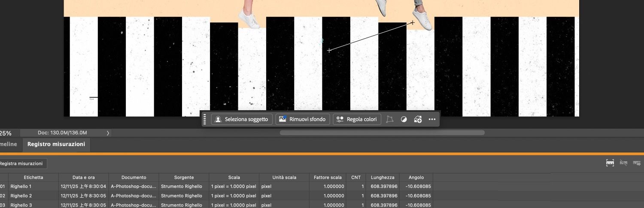Open the three-dots more options menu
Image resolution: width=644 pixels, height=208 pixels.
pyautogui.click(x=432, y=119)
